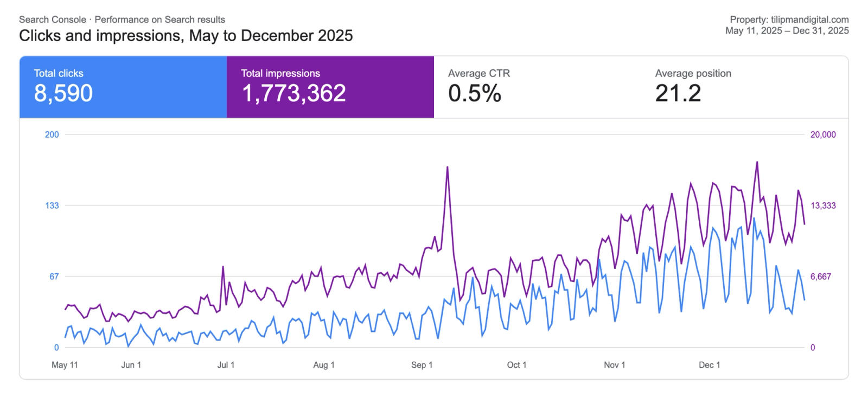Select the title "Clicks and impressions, May to December 2025"
This screenshot has height=410, width=868.
[x=186, y=36]
